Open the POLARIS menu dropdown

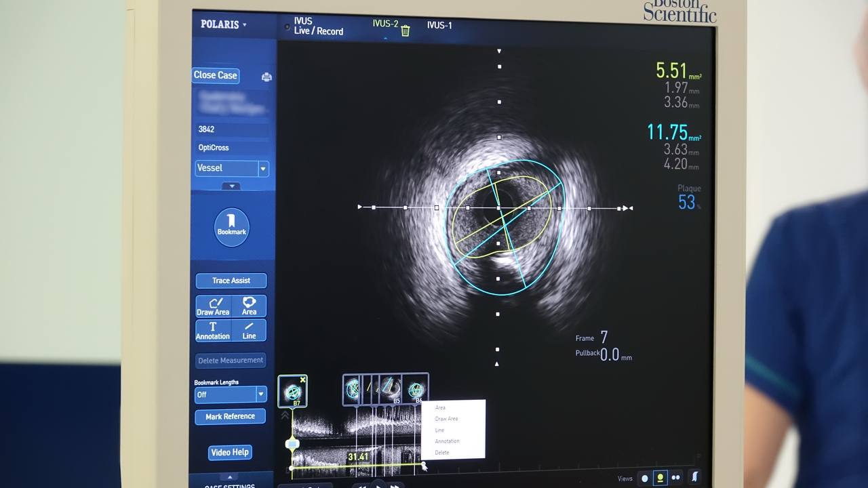coord(224,24)
